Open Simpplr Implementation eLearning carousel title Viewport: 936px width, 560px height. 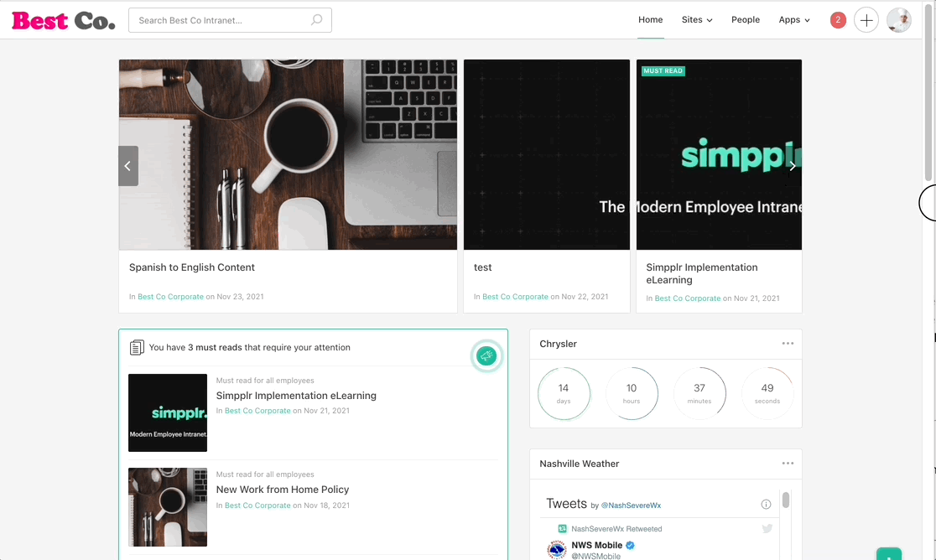(702, 274)
